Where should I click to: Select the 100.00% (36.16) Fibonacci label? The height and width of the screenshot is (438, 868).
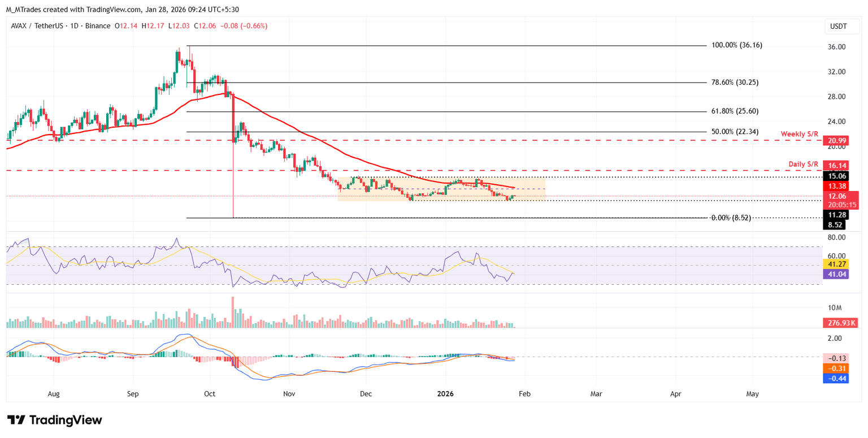pyautogui.click(x=737, y=45)
